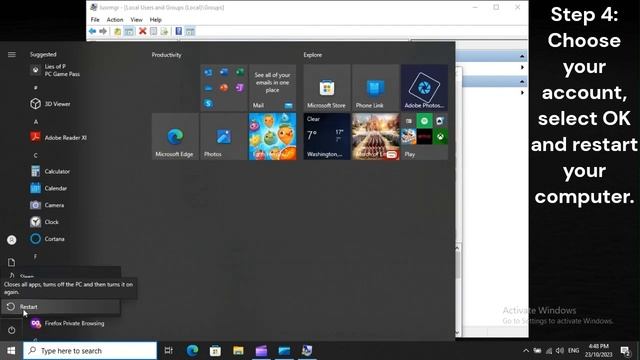Open File menu in lusrmgr window

click(95, 20)
